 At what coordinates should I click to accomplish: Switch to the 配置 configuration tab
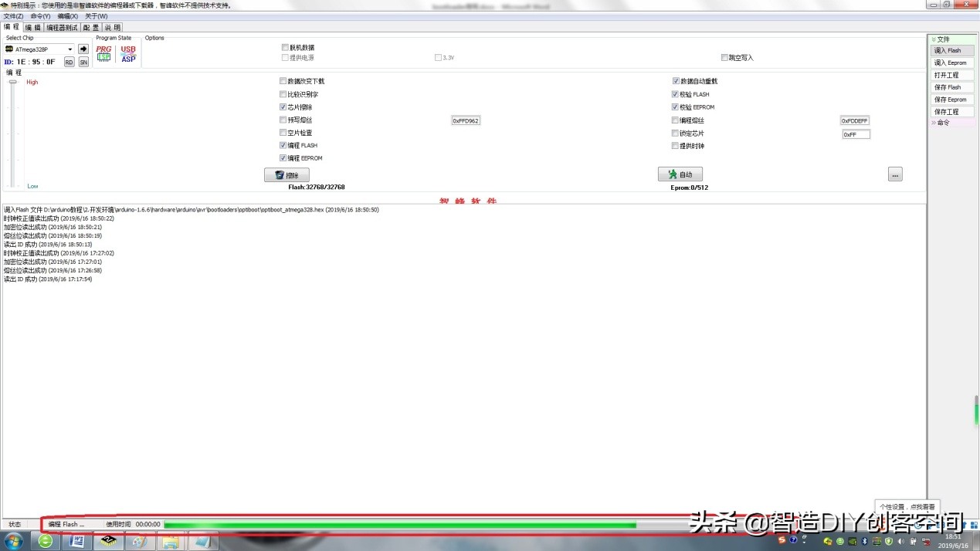(x=90, y=27)
